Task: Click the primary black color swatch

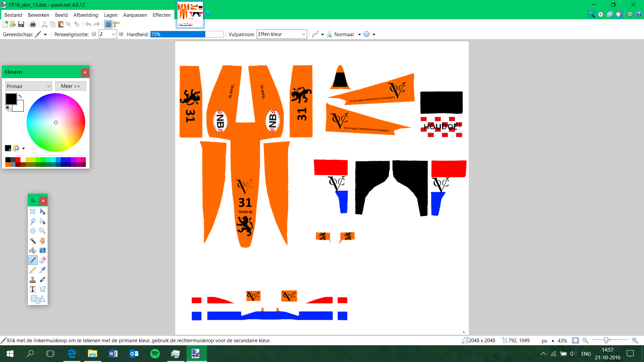Action: pyautogui.click(x=11, y=99)
